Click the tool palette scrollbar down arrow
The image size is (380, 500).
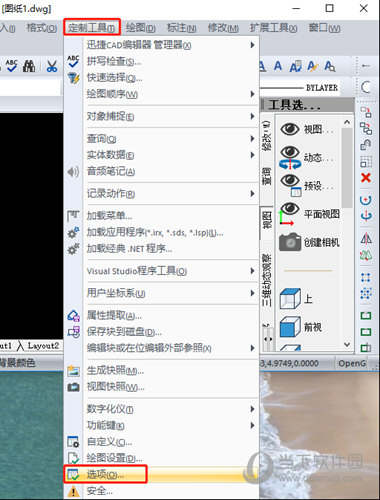(x=347, y=344)
